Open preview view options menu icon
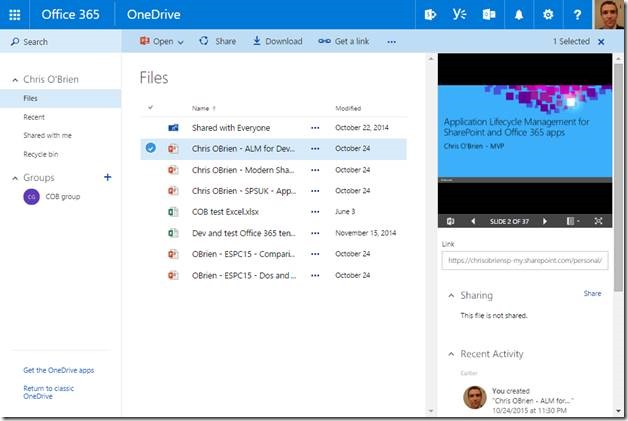628x421 pixels. 573,221
